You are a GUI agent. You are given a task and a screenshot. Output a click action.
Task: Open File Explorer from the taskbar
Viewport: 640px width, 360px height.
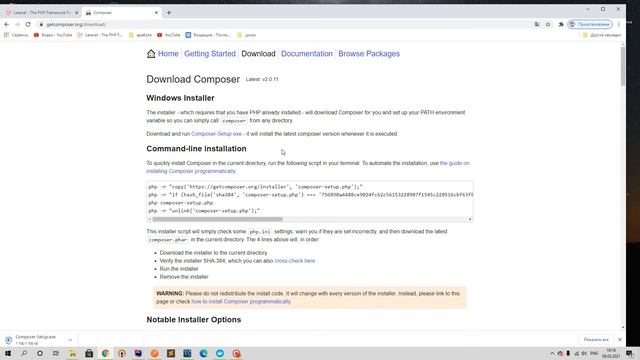(72, 353)
